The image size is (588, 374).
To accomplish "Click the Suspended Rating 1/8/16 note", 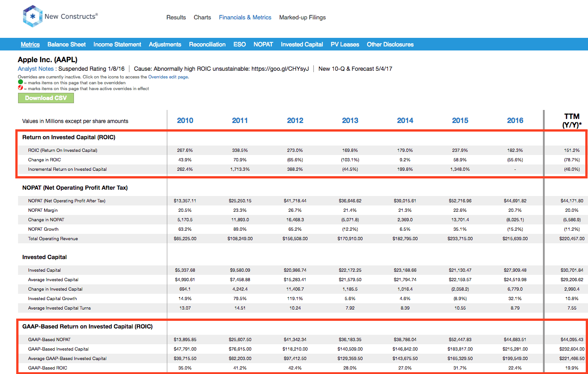I will [92, 69].
